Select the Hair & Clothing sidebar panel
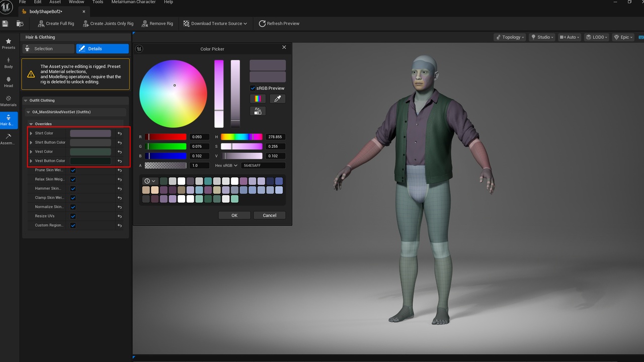 click(9, 120)
